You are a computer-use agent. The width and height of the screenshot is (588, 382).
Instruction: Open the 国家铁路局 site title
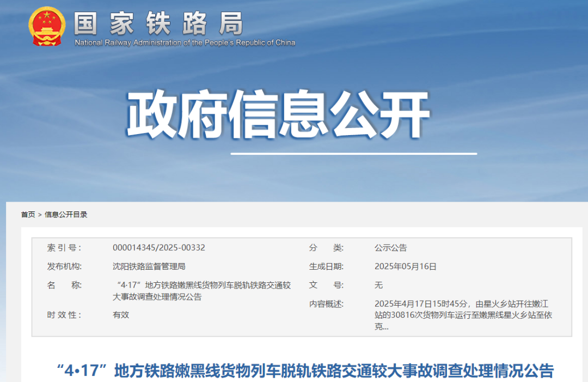pyautogui.click(x=158, y=23)
